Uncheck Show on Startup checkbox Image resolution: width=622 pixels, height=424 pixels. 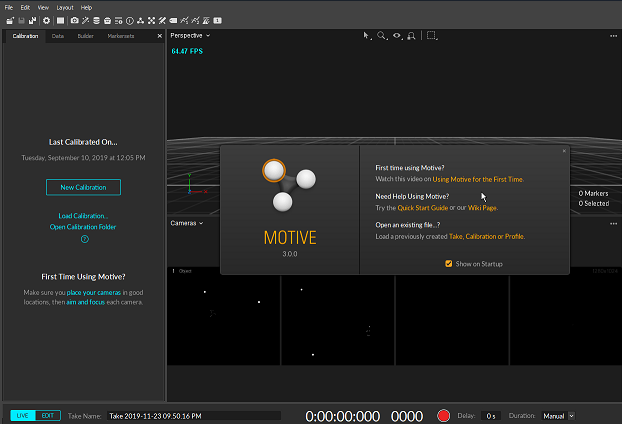coord(449,264)
